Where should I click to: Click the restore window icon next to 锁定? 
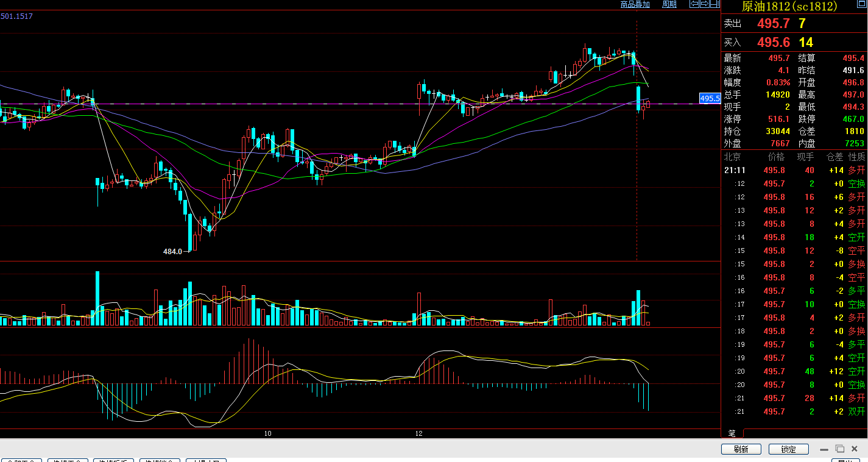[x=839, y=449]
